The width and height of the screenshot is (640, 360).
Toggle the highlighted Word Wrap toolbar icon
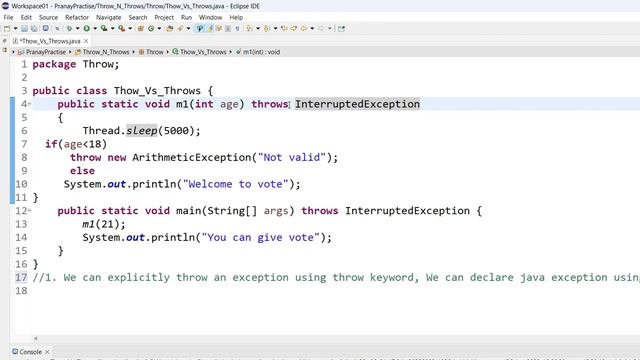pyautogui.click(x=200, y=29)
